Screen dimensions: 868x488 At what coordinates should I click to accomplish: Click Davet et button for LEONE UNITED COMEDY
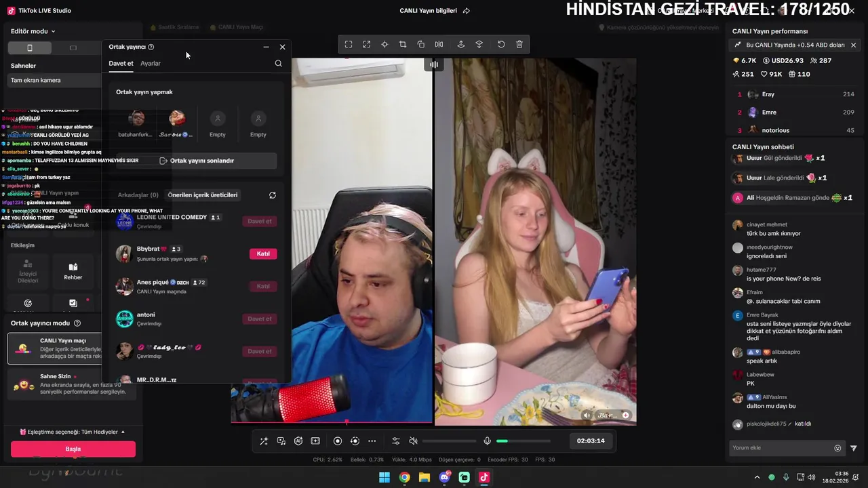260,221
